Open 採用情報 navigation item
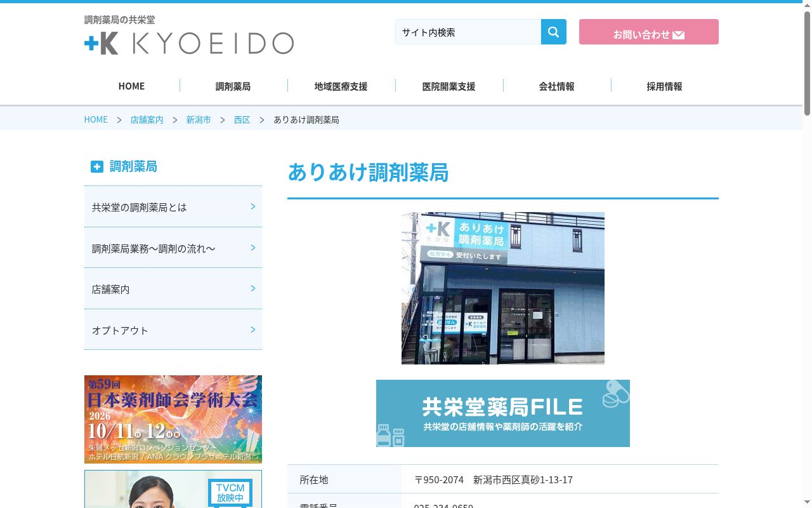This screenshot has height=508, width=812. 664,86
